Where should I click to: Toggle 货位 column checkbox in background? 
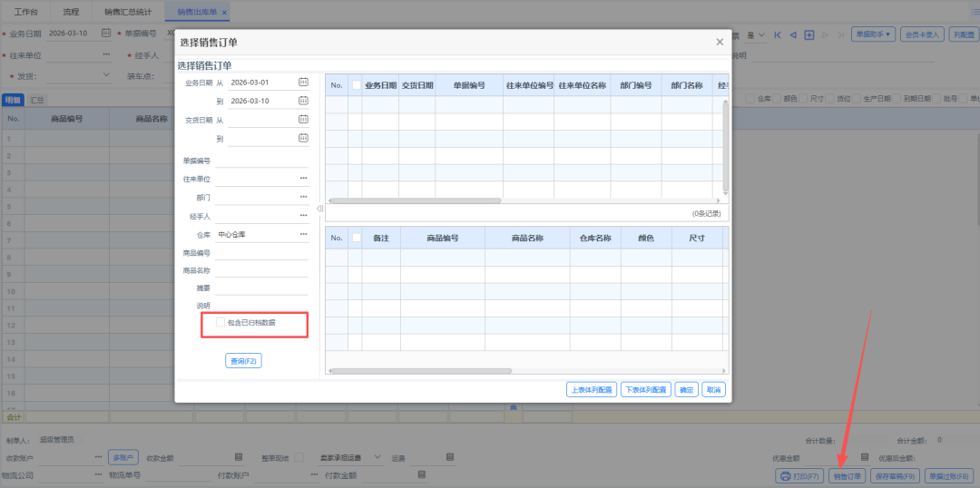coord(830,98)
